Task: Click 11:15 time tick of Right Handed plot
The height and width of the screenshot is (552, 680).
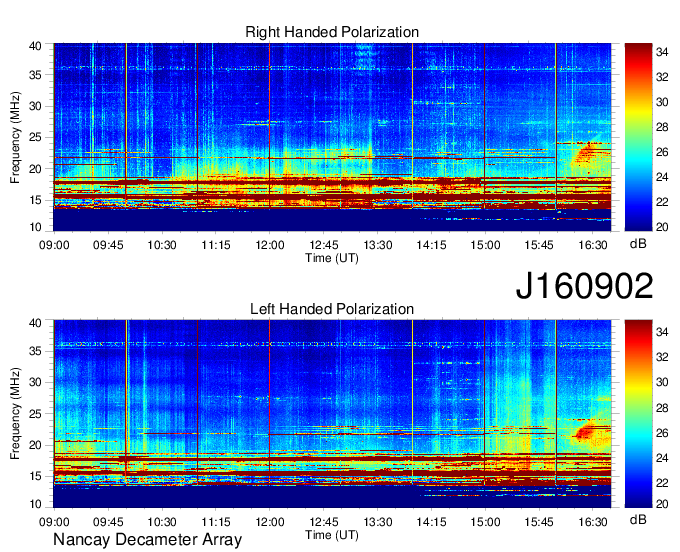Action: (216, 245)
